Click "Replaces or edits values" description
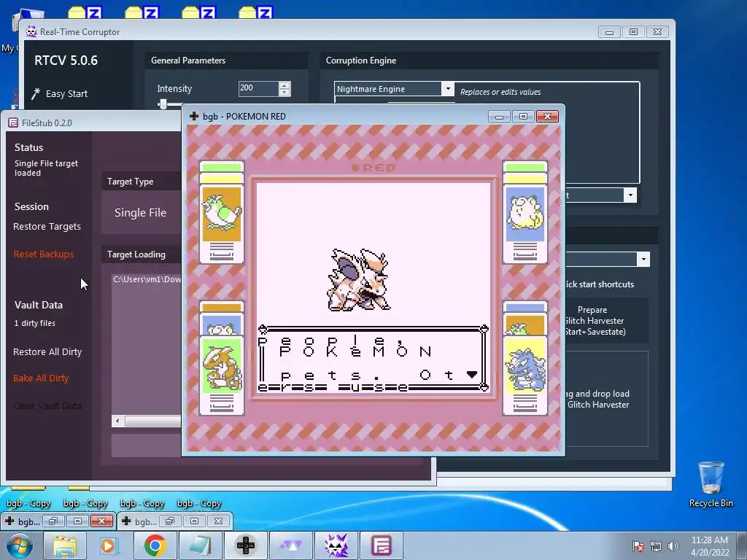 [500, 92]
